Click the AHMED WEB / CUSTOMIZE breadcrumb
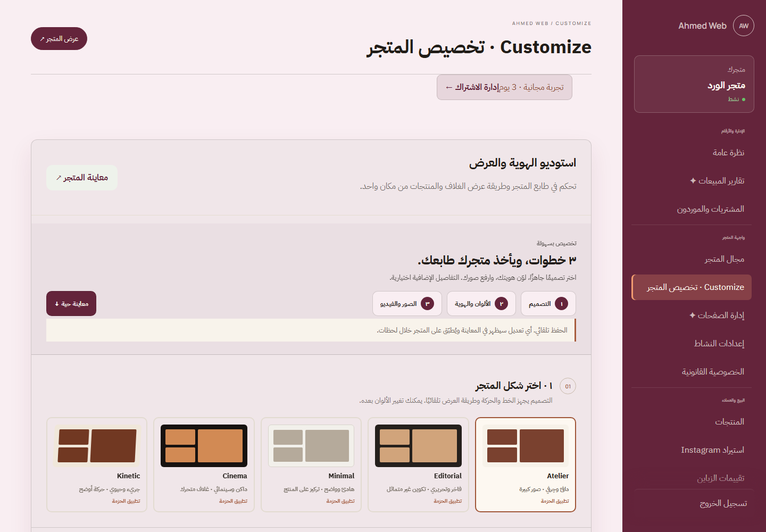766x532 pixels. click(552, 23)
